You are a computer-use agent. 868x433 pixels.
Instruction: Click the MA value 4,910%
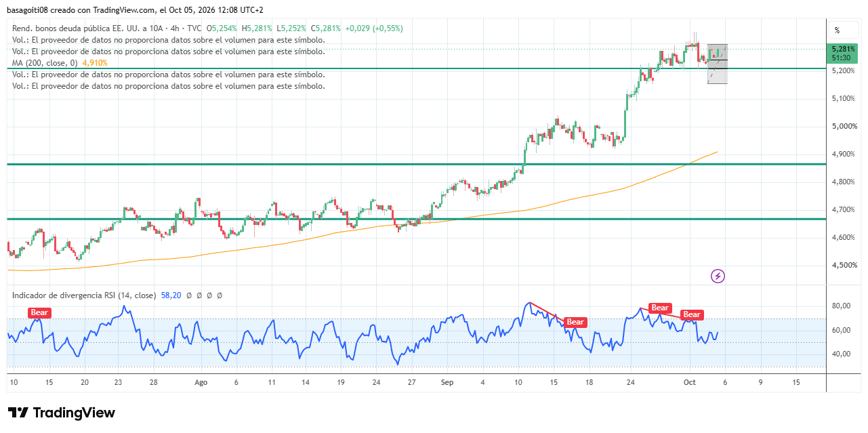[x=95, y=63]
